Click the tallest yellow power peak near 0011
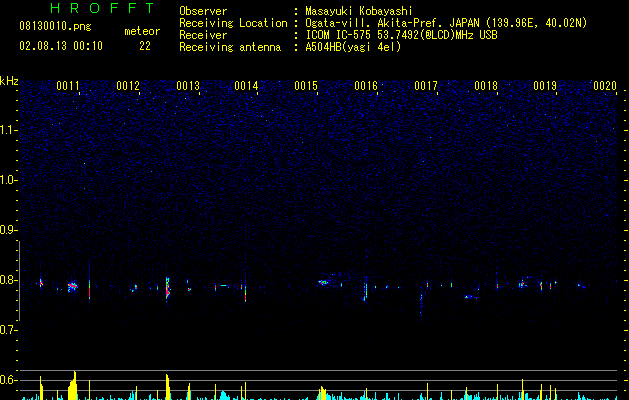 pyautogui.click(x=73, y=385)
